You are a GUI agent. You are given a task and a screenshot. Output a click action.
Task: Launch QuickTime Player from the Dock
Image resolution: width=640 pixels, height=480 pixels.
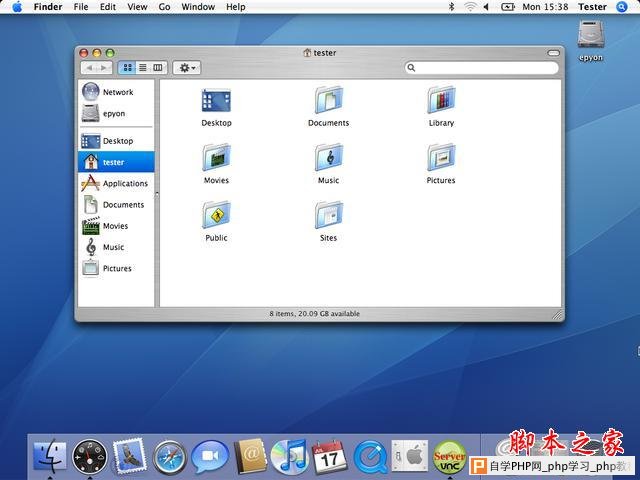[370, 457]
